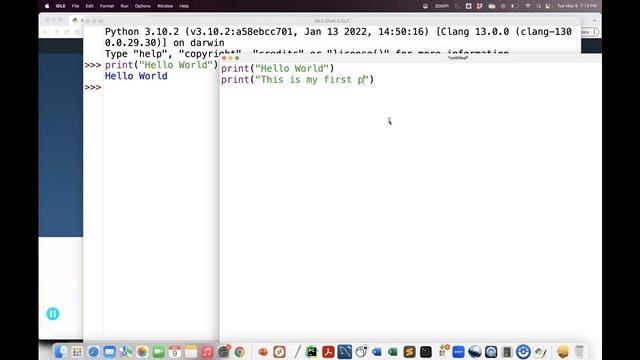Open PowerPoint from the dock
Viewport: 640px width, 360px height.
point(263,351)
